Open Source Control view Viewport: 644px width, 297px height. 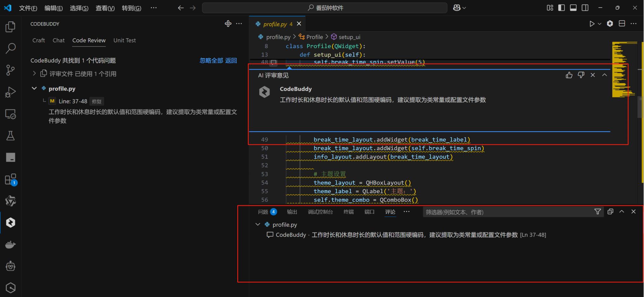pos(10,70)
